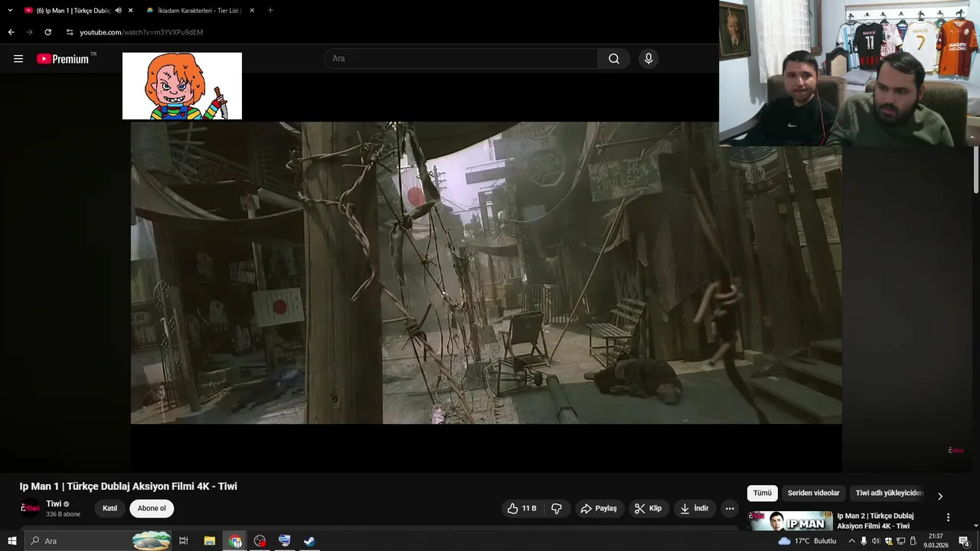Focus the YouTube 'Ara' search field
Viewport: 980px width, 551px height.
click(461, 59)
